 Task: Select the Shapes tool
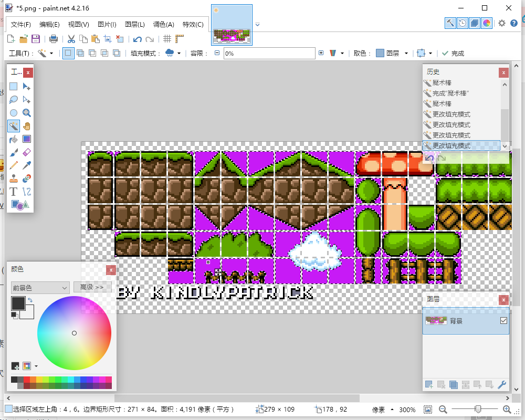[x=20, y=205]
